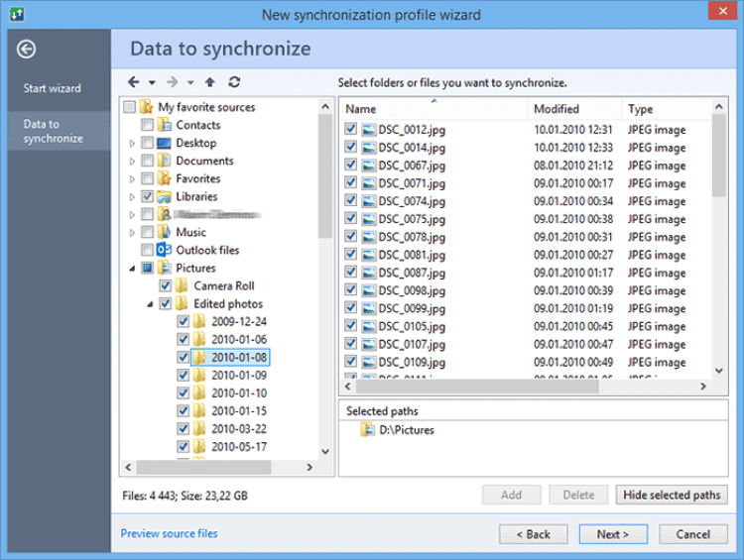744x560 pixels.
Task: Click the Documents folder icon
Action: point(164,161)
